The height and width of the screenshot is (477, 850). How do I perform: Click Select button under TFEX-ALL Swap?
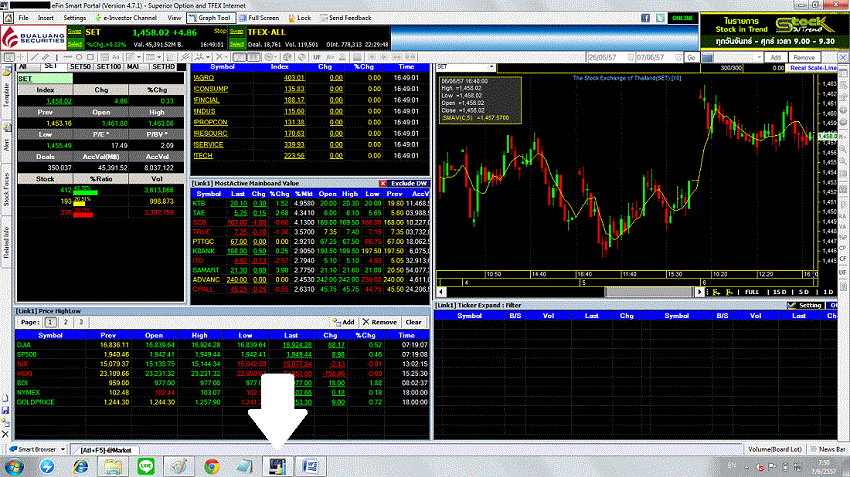236,44
